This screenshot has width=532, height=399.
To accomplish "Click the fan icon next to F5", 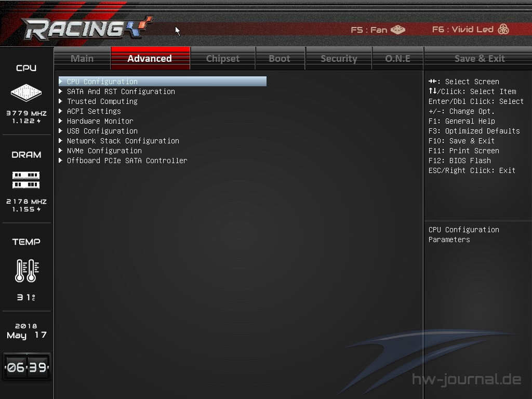I will click(x=398, y=30).
